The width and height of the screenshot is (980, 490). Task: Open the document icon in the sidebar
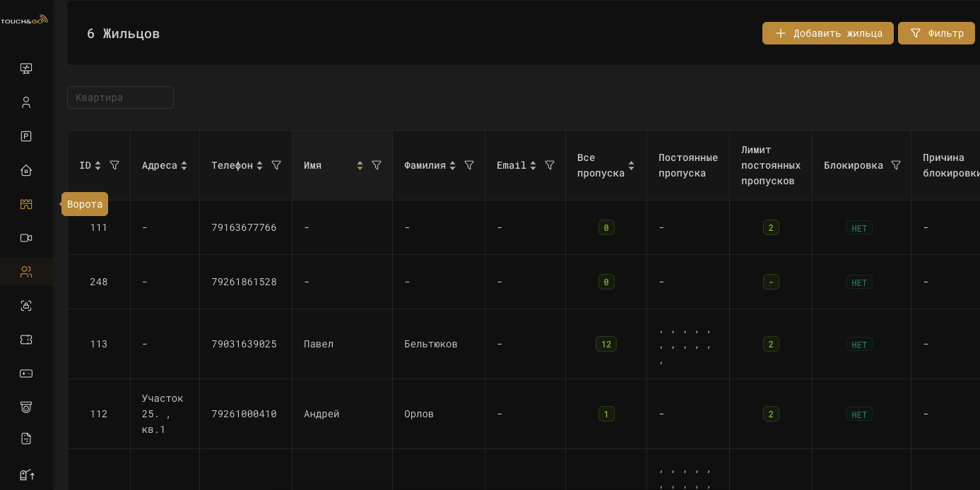point(26,438)
